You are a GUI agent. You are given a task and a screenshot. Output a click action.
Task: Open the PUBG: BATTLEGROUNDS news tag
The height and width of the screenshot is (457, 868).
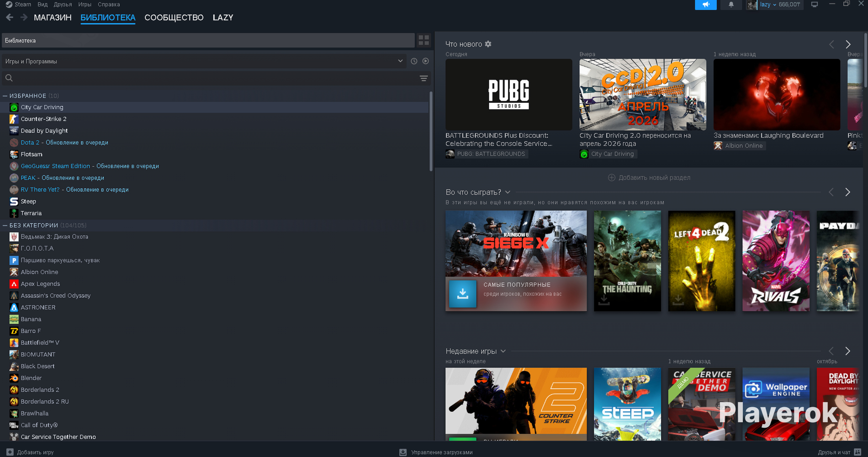tap(487, 154)
